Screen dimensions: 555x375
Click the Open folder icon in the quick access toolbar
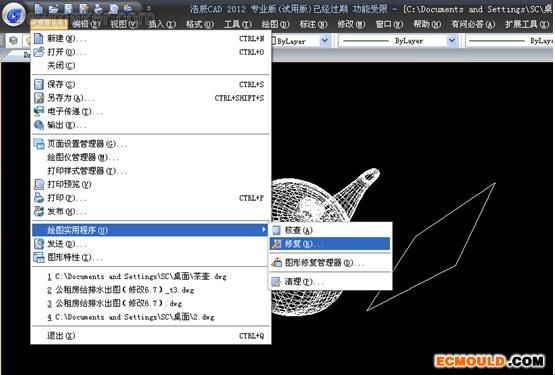(x=53, y=8)
